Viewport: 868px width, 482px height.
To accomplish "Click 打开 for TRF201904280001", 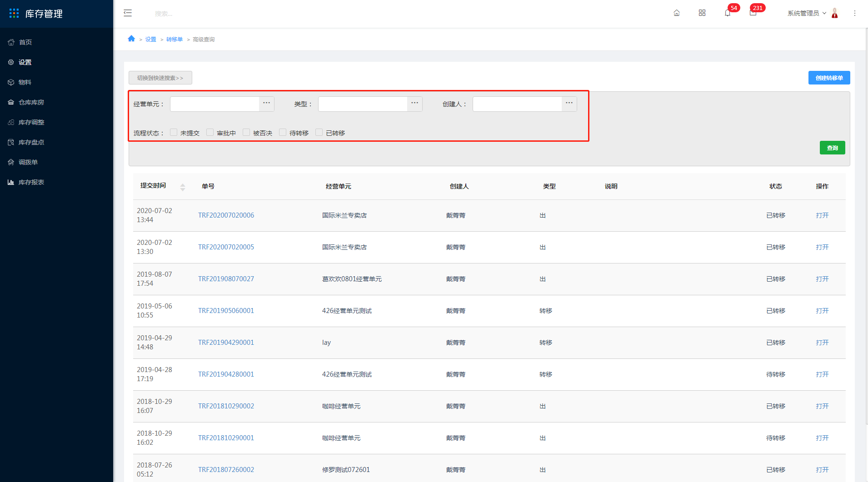I will [x=822, y=374].
